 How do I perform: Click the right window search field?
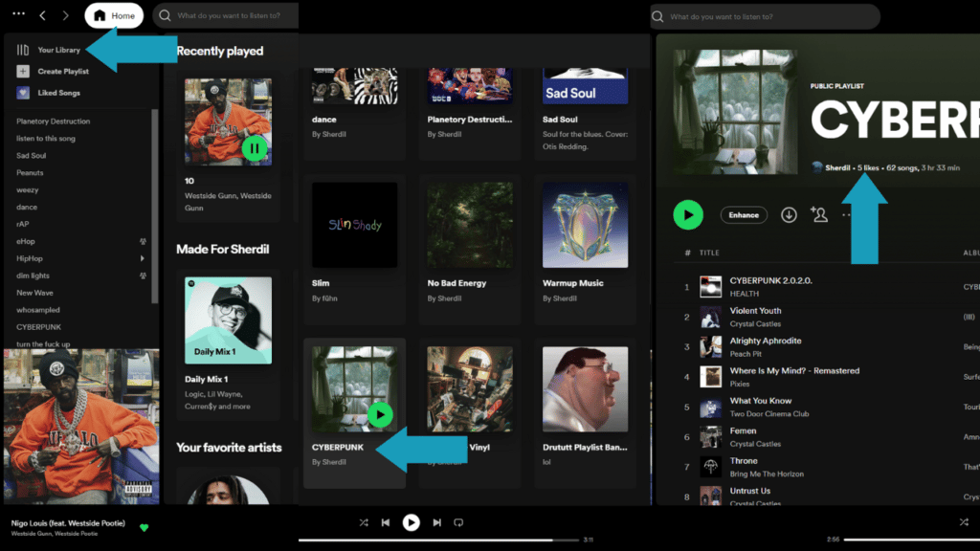point(765,17)
